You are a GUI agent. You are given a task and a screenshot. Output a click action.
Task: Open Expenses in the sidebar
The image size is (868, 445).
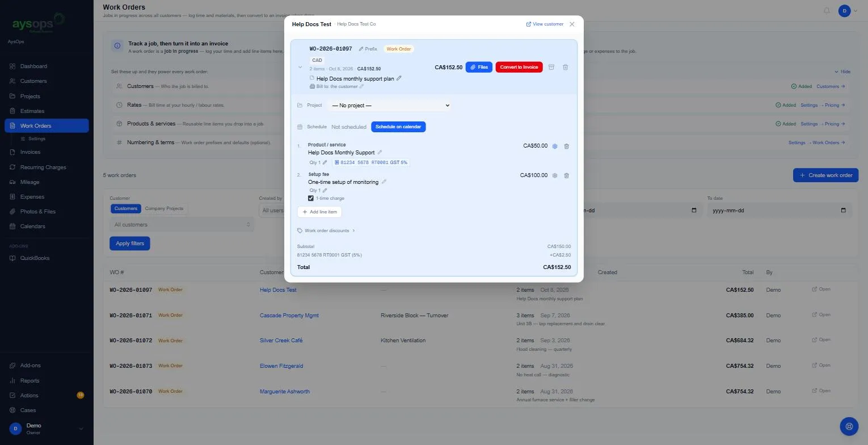coord(47,197)
